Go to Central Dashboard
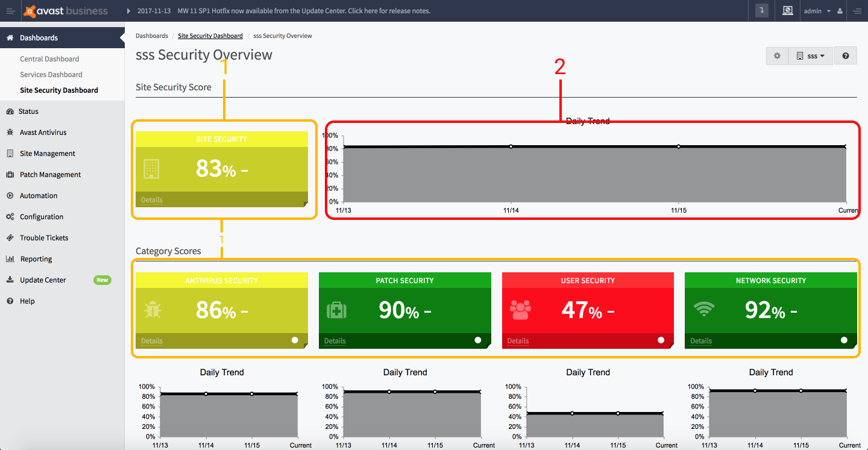 [x=49, y=59]
